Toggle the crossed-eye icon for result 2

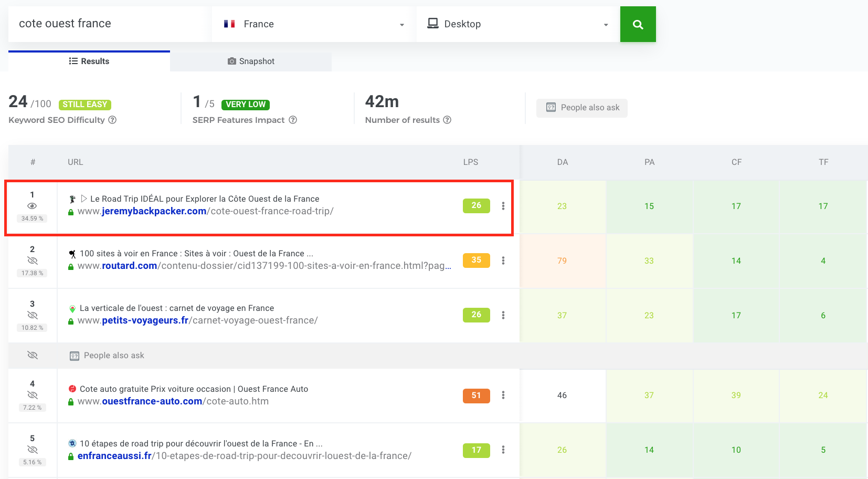click(32, 261)
